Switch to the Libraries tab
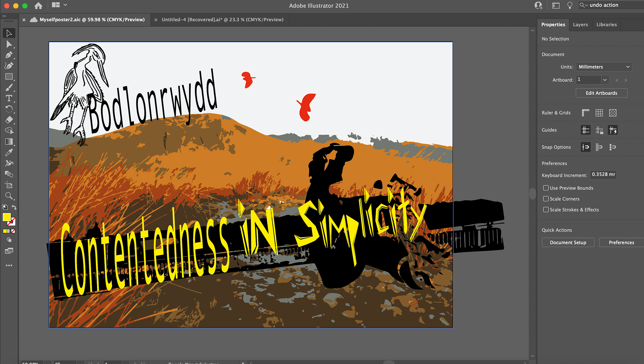The image size is (644, 364). tap(606, 24)
